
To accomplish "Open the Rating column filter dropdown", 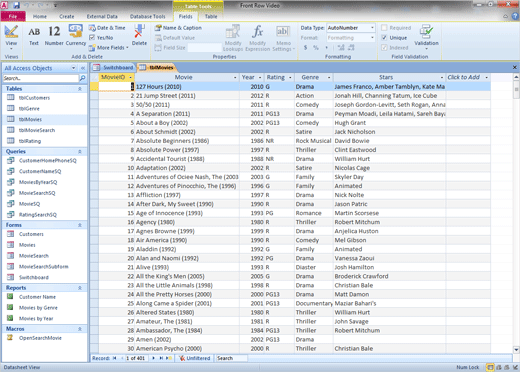I will click(x=290, y=77).
